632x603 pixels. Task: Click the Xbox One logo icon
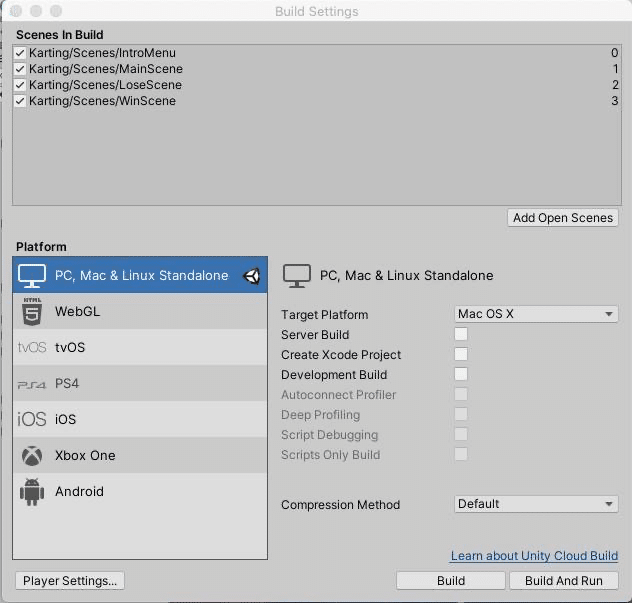point(32,455)
